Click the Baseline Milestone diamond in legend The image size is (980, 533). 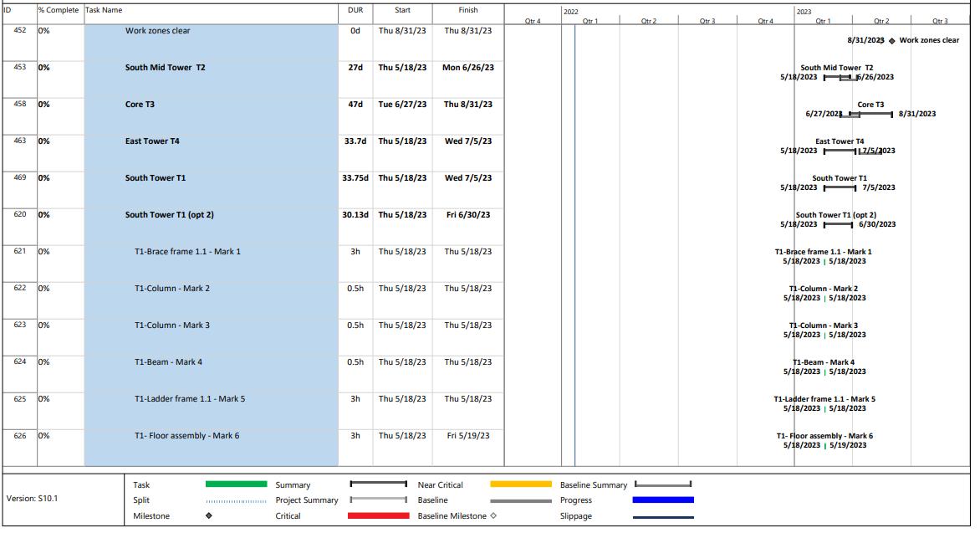tap(493, 516)
